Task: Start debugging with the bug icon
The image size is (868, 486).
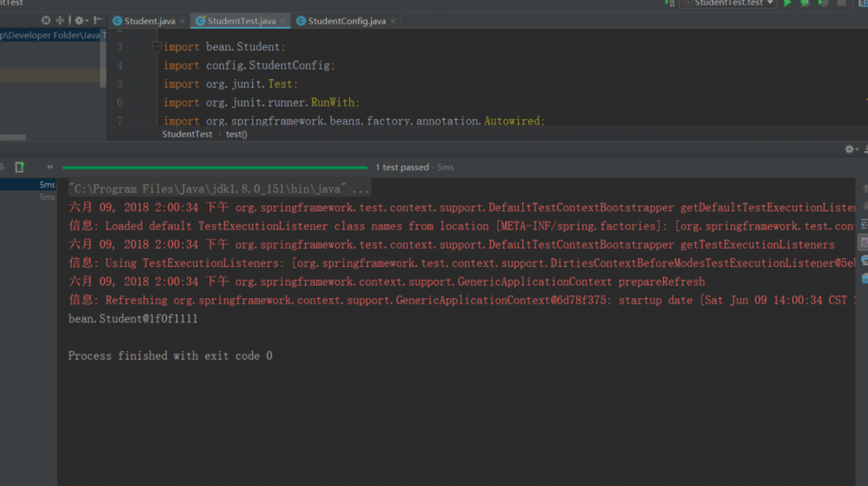Action: coord(805,3)
